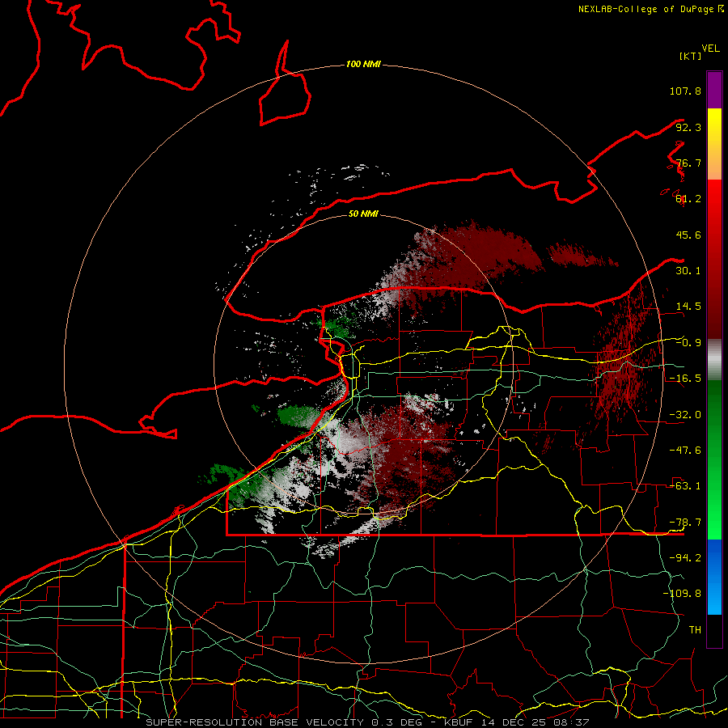728x728 pixels.
Task: Select the 30.1 scale value
Action: (688, 271)
